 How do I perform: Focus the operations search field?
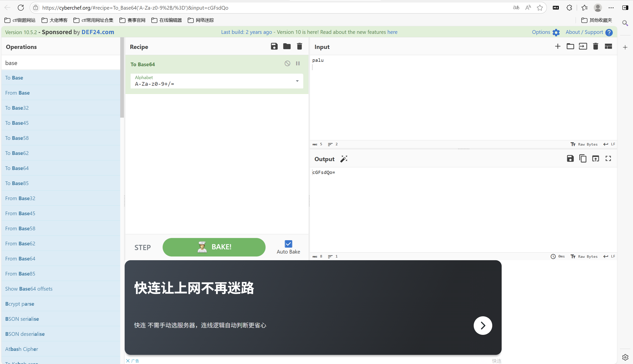[61, 63]
